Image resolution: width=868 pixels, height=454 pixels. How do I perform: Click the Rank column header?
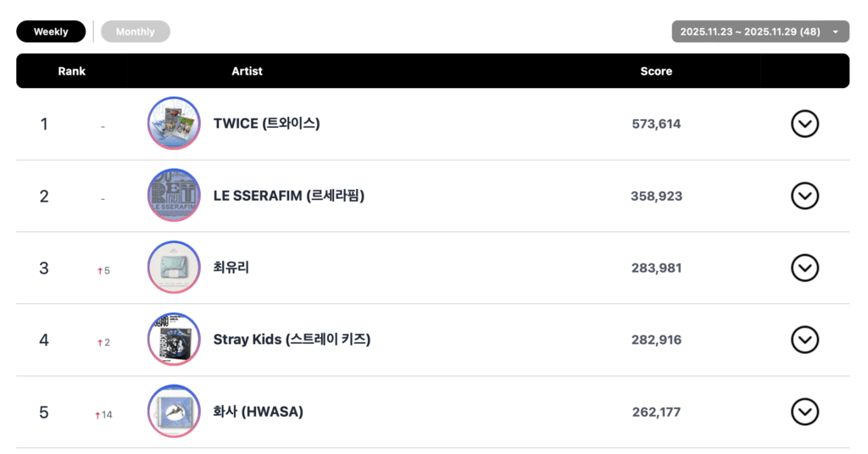(x=72, y=71)
